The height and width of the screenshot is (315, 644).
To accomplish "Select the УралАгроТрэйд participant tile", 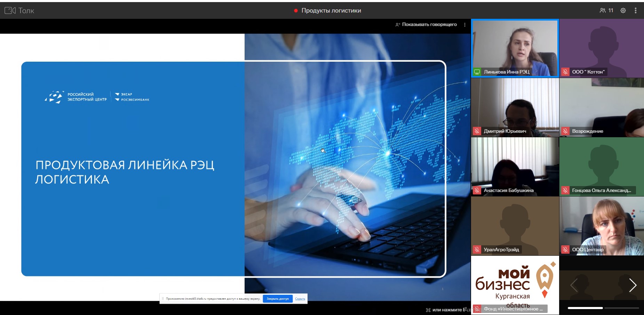I will (x=515, y=226).
